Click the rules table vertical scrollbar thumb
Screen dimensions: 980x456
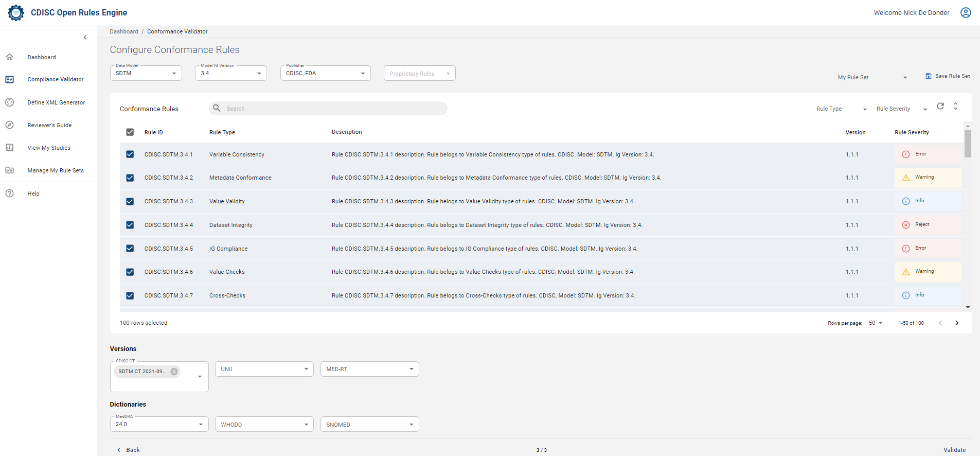coord(968,144)
